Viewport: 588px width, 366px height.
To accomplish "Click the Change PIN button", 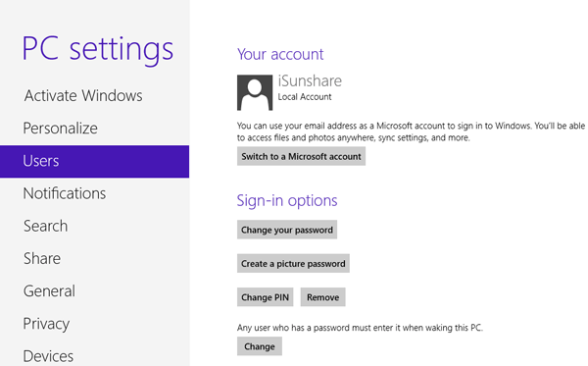I will point(266,297).
